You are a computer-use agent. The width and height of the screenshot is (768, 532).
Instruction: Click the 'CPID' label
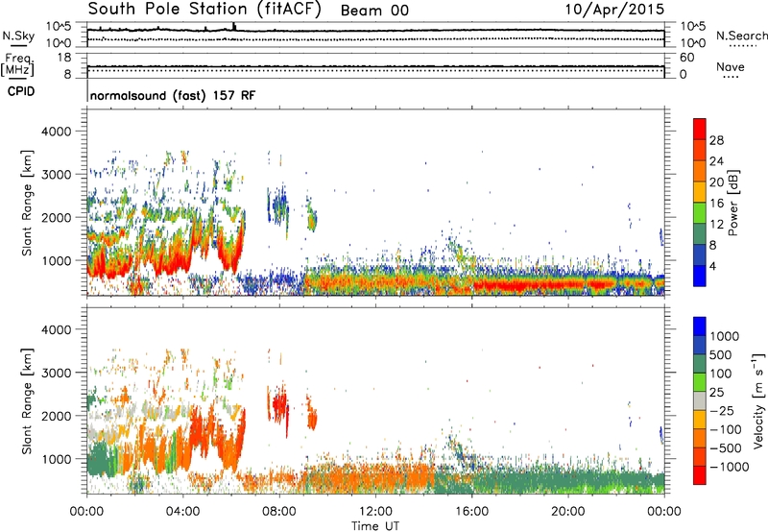[x=21, y=91]
